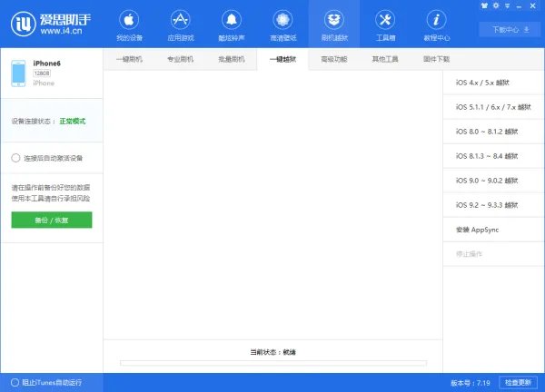The width and height of the screenshot is (545, 392).
Task: Open title bar dropdown menu arrow
Action: click(x=508, y=6)
